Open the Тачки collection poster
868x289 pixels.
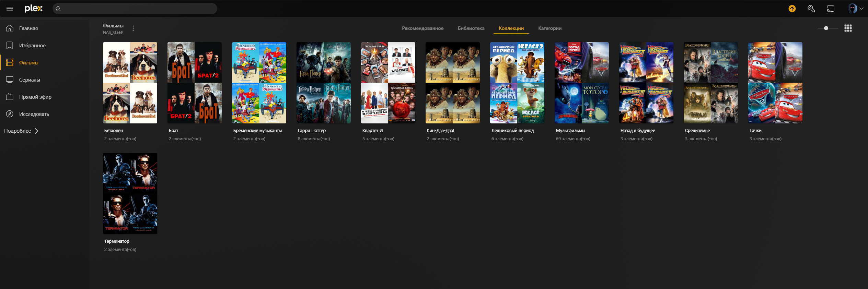pyautogui.click(x=775, y=83)
